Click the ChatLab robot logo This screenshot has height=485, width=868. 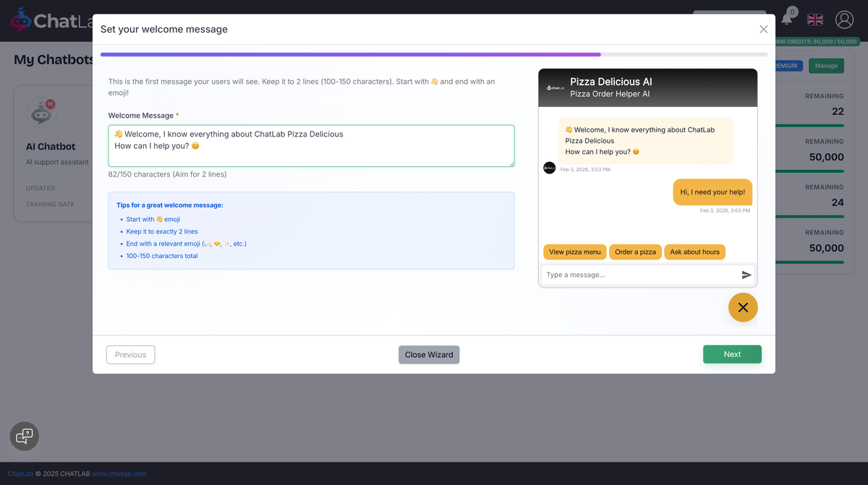(x=20, y=20)
